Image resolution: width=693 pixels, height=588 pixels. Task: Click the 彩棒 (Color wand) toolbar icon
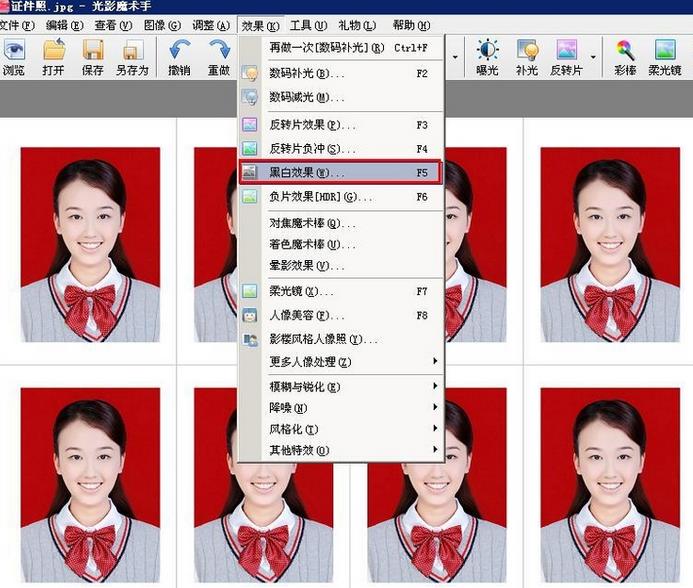pos(625,50)
